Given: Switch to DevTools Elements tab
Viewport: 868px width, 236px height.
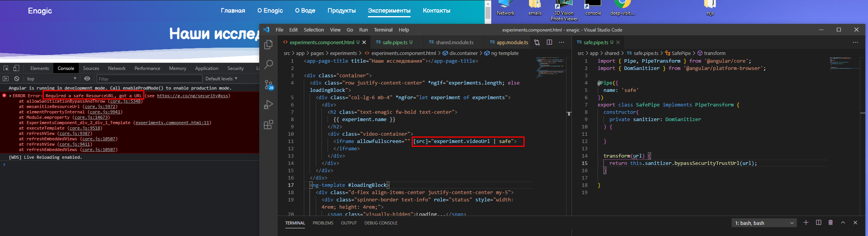Looking at the screenshot, I should coord(40,68).
